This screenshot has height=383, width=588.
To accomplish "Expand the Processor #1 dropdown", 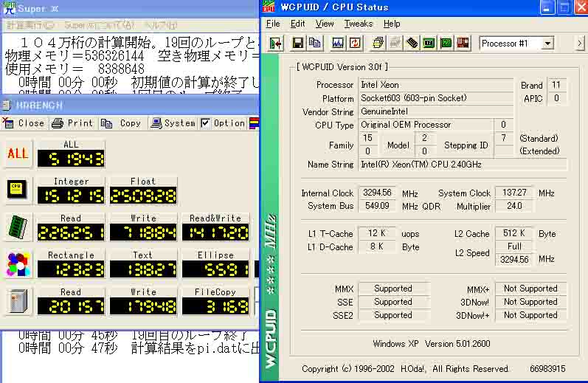I will click(x=547, y=44).
